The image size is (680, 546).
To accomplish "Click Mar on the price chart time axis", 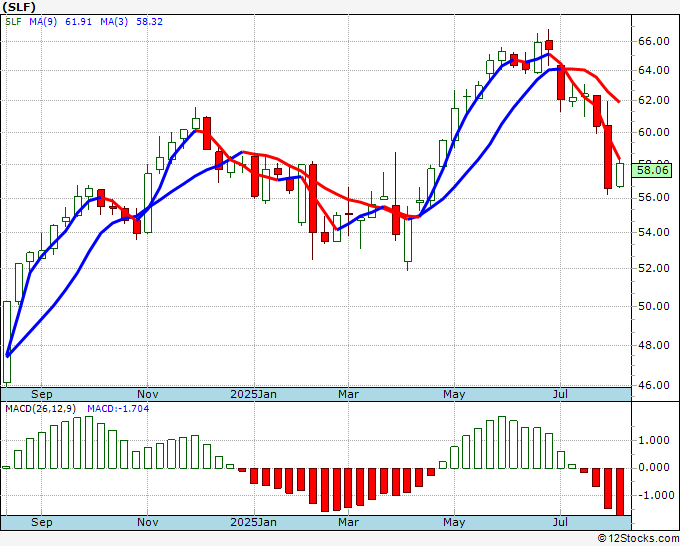I will tap(348, 395).
